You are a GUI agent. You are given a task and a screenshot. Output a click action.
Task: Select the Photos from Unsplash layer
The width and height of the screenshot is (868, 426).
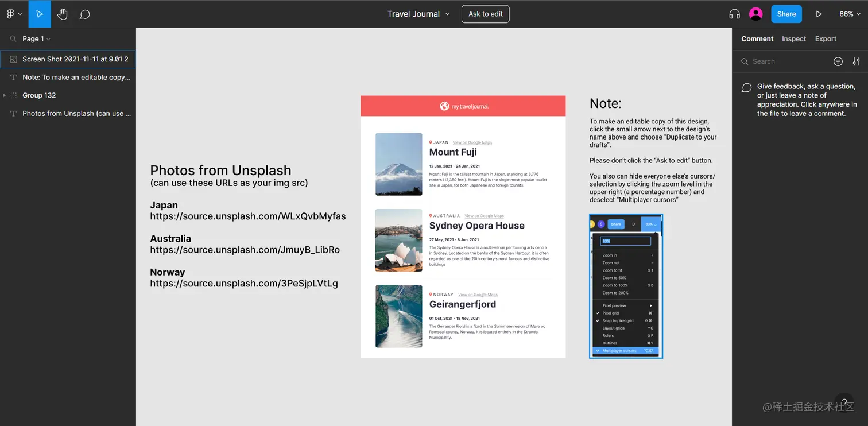68,113
